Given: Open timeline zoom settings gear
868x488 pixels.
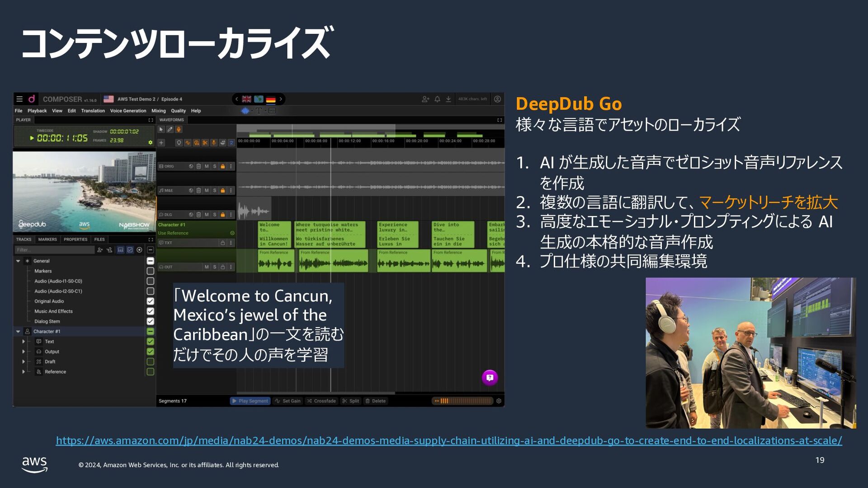Looking at the screenshot, I should click(x=499, y=401).
